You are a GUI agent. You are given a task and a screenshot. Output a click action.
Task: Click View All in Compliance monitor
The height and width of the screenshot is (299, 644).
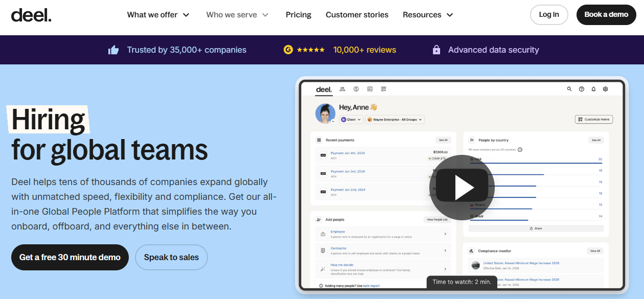coord(595,251)
